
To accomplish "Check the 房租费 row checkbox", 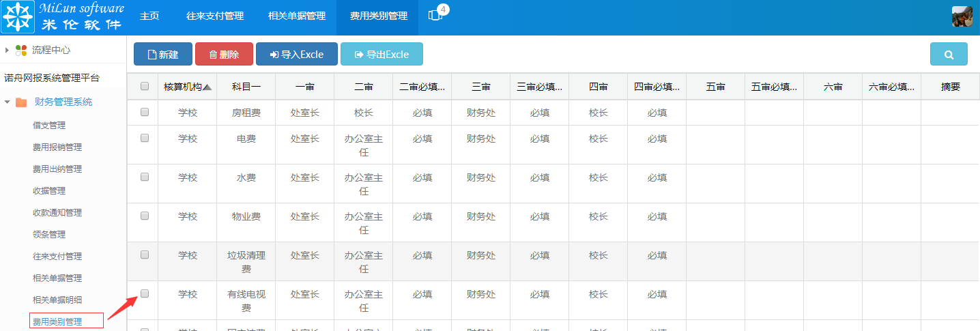I will (x=145, y=112).
